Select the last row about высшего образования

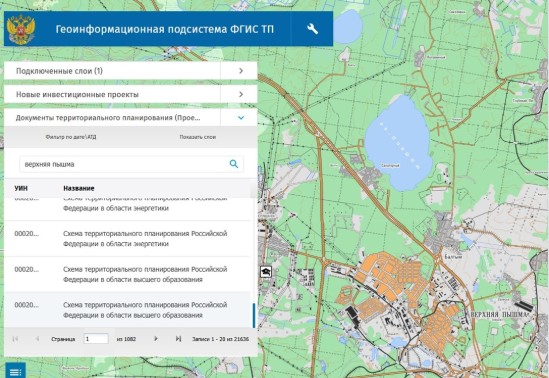point(128,310)
